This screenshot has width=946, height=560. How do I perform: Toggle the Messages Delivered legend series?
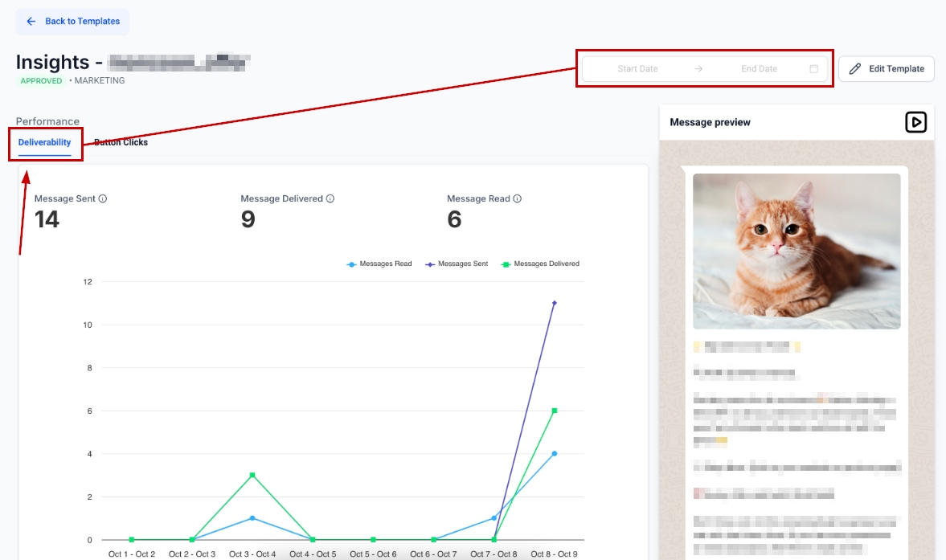point(539,264)
